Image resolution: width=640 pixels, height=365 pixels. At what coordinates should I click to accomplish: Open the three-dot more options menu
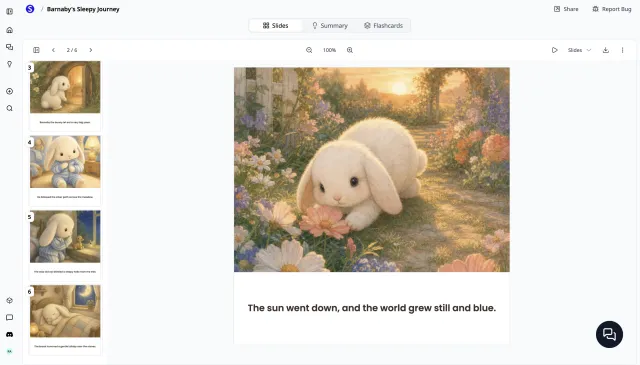622,50
